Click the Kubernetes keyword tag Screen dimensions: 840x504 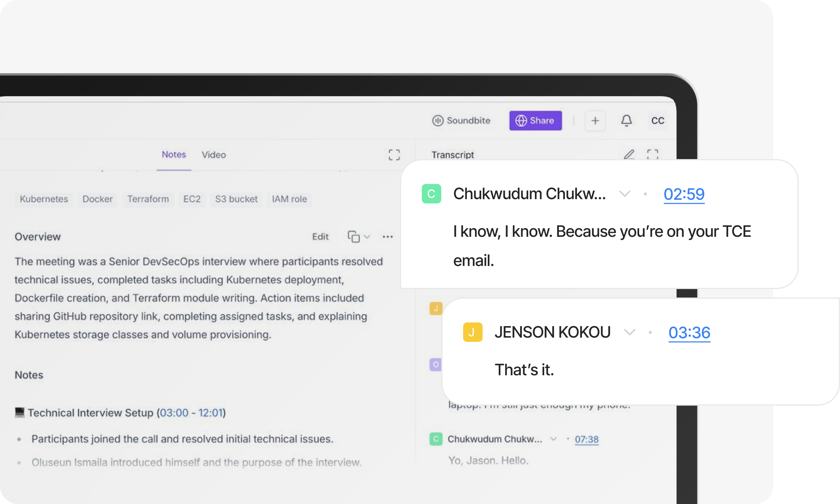tap(43, 199)
